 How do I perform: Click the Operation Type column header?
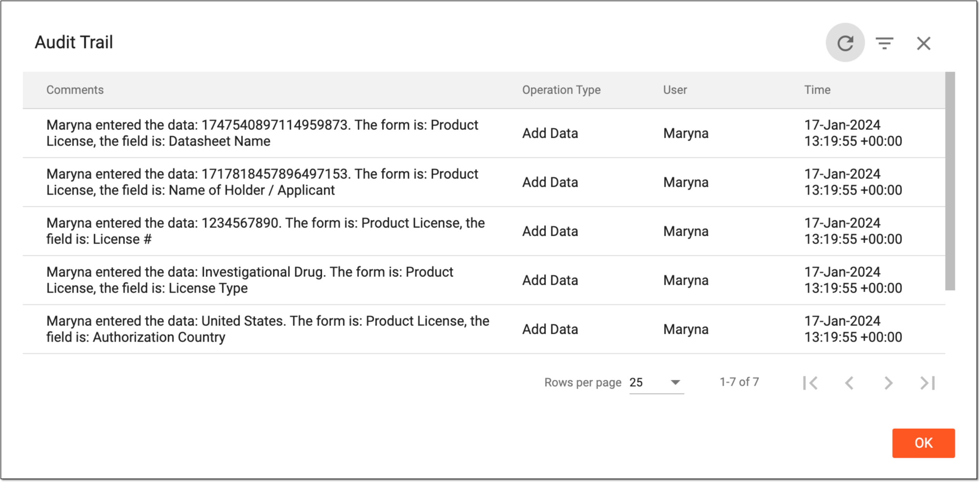(x=561, y=90)
